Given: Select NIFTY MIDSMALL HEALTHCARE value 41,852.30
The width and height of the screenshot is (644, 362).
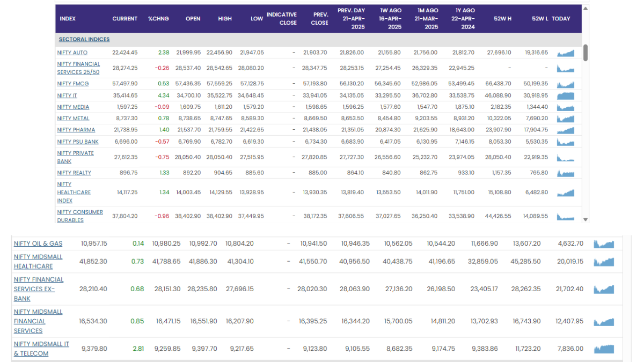Looking at the screenshot, I should coord(93,262).
